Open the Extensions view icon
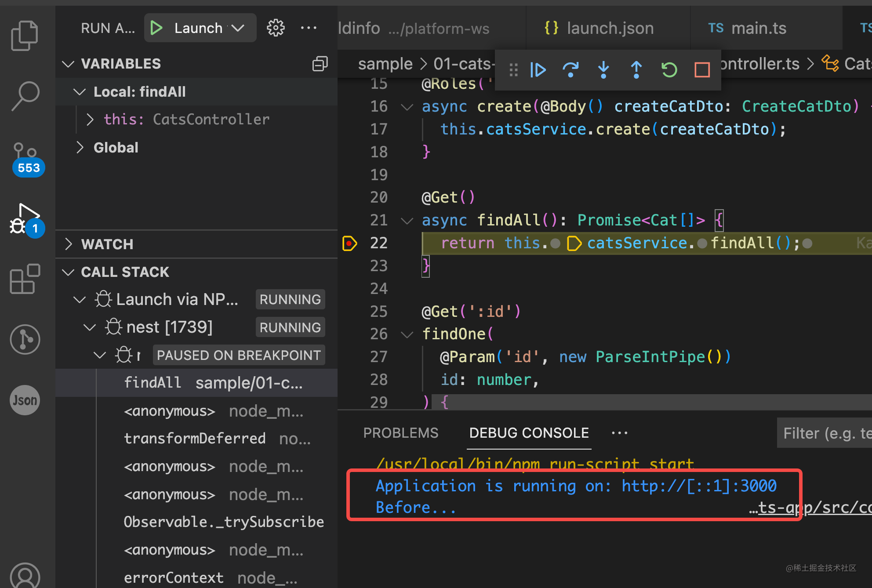 (x=25, y=279)
